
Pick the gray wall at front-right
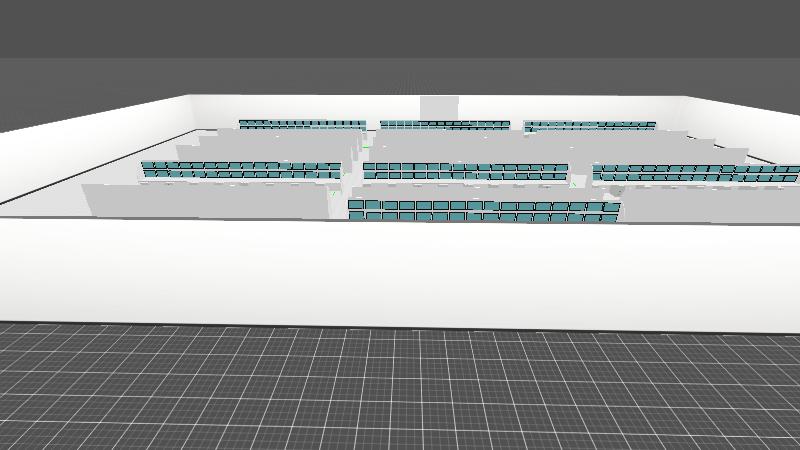point(709,205)
